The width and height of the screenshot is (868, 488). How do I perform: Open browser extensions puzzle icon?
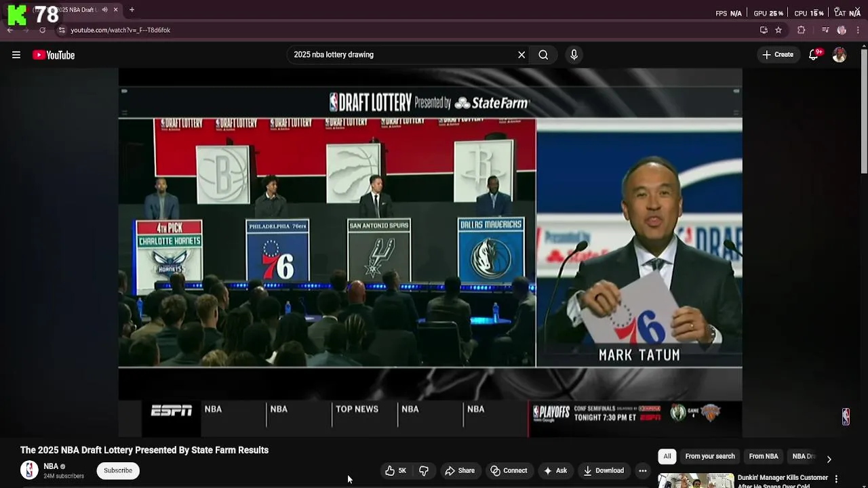(x=802, y=30)
